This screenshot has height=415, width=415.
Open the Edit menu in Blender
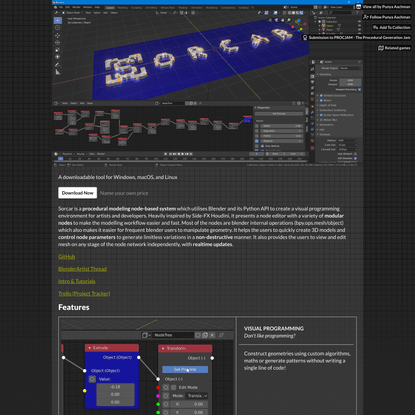68,7
